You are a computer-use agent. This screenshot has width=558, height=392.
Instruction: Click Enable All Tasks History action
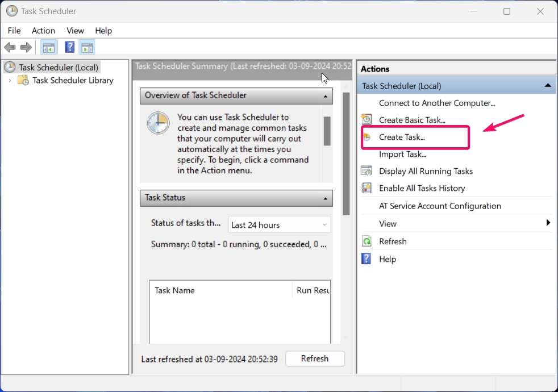[x=422, y=188]
